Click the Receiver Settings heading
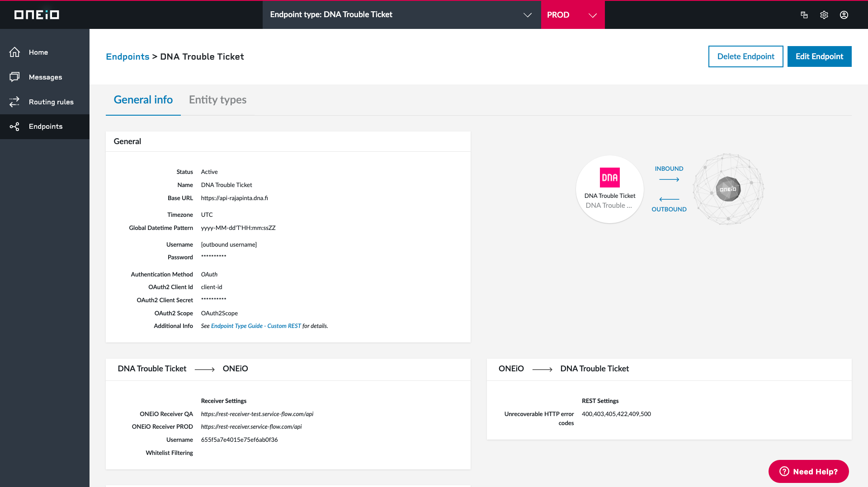The width and height of the screenshot is (868, 487). coord(224,401)
